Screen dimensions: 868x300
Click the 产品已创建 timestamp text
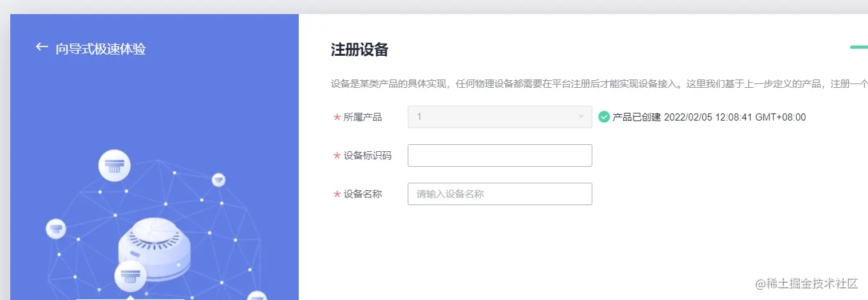(x=709, y=117)
